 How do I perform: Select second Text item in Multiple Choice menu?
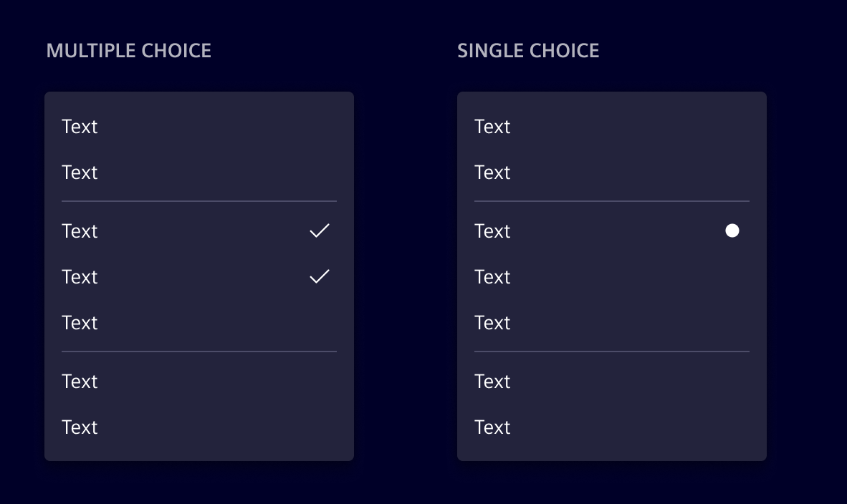point(80,173)
